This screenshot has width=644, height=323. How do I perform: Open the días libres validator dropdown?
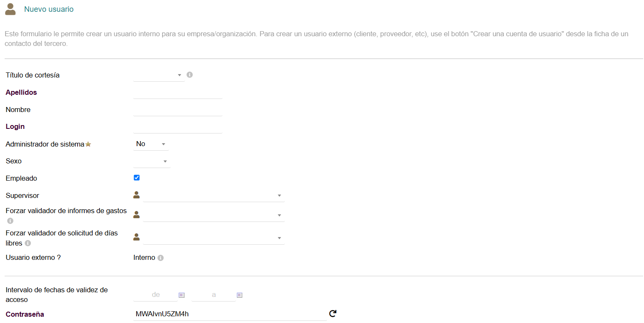[214, 238]
